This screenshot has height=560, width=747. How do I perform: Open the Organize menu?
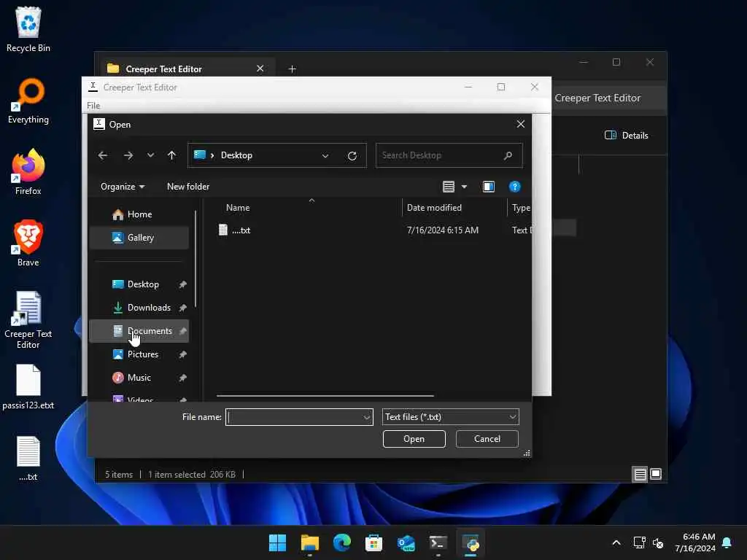tap(123, 187)
